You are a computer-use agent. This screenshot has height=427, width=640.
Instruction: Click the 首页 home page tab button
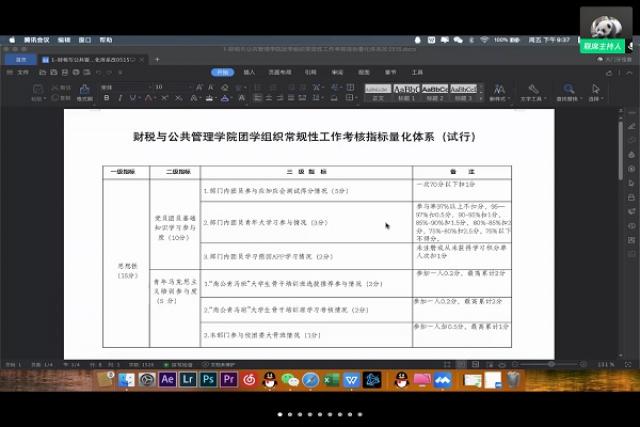[x=20, y=60]
